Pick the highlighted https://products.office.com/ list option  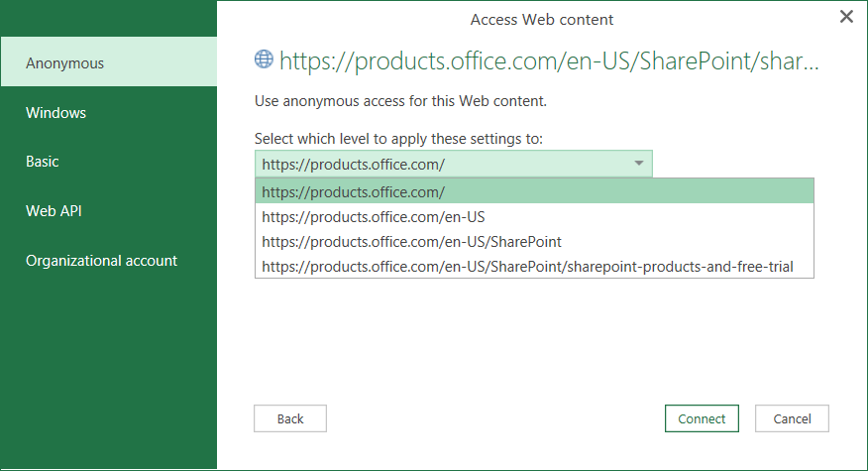534,191
